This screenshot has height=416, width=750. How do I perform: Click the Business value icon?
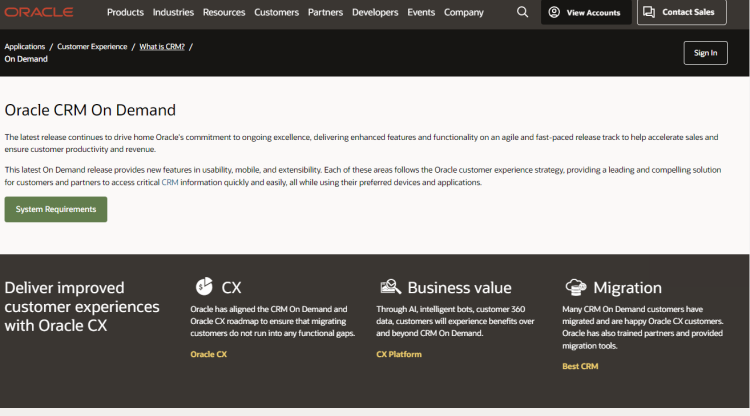390,286
